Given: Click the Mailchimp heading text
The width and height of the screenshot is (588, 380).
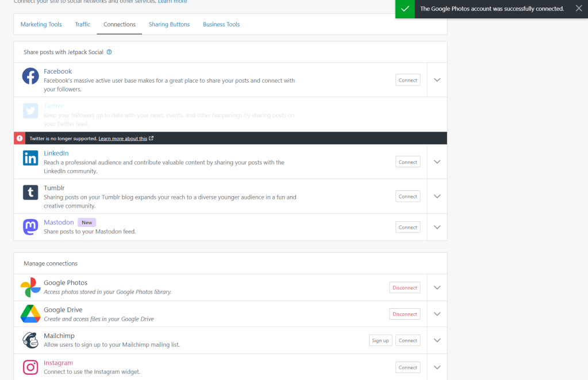Looking at the screenshot, I should [59, 336].
